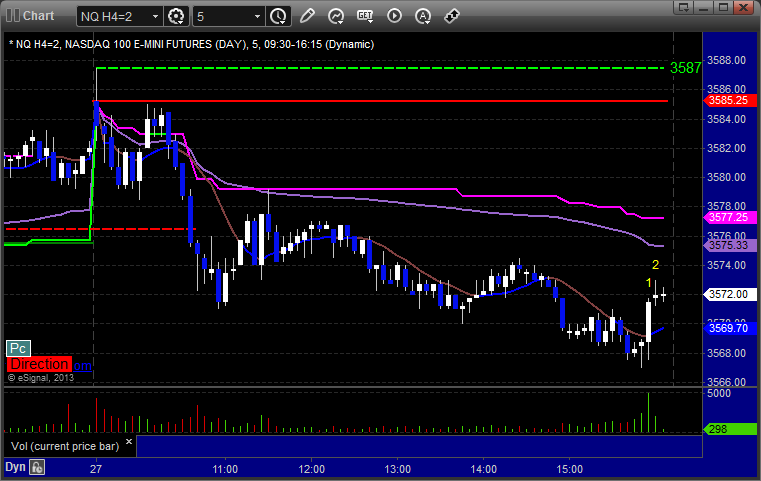Open the GET tools menu
Screen dimensions: 761x481
tap(365, 16)
